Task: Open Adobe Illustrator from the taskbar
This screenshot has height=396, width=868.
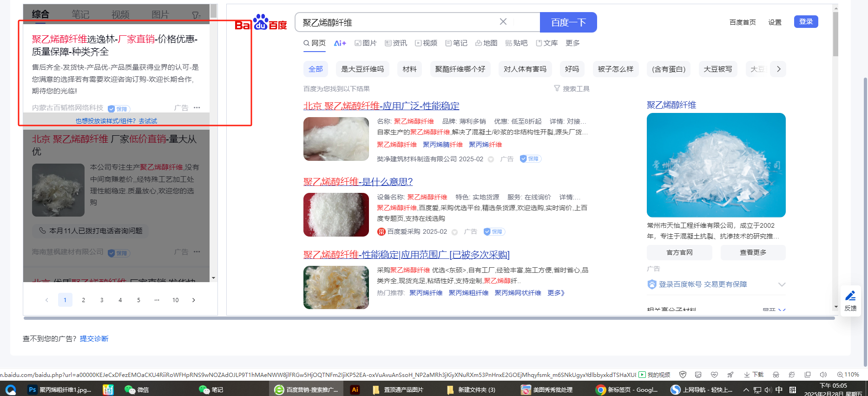Action: [x=355, y=389]
